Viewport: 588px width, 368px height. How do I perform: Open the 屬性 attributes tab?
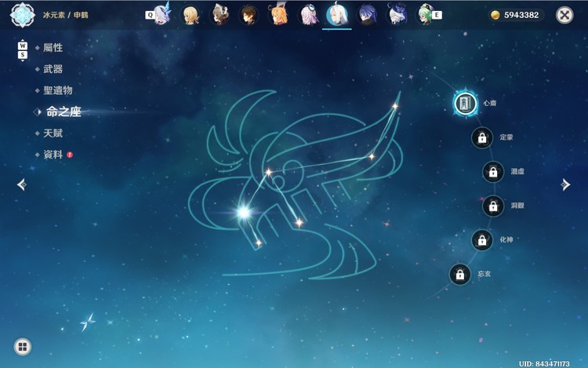pos(53,48)
